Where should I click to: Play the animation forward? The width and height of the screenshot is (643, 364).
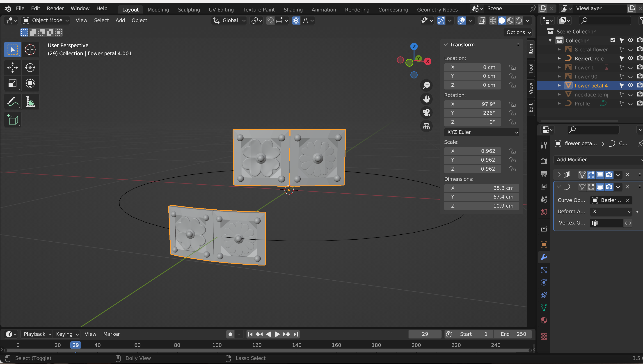point(277,334)
